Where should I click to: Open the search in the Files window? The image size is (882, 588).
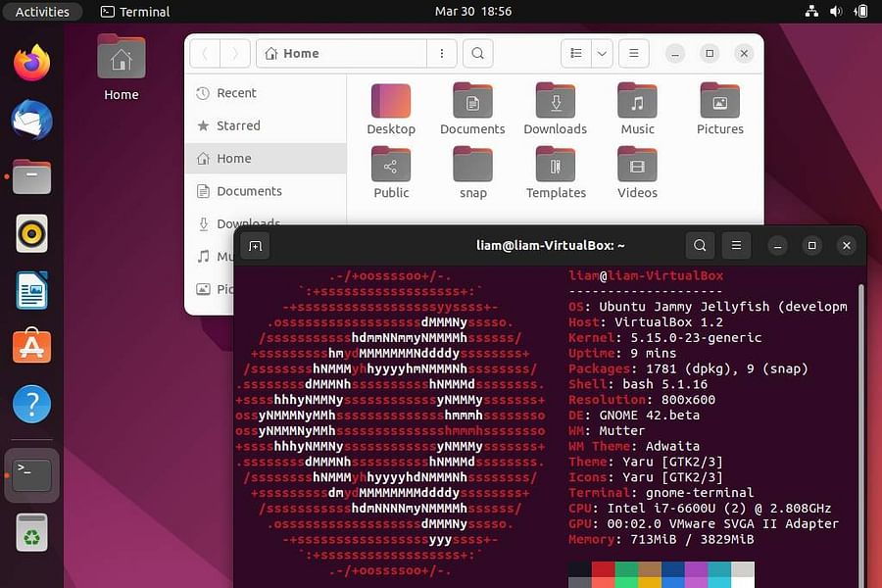tap(477, 53)
